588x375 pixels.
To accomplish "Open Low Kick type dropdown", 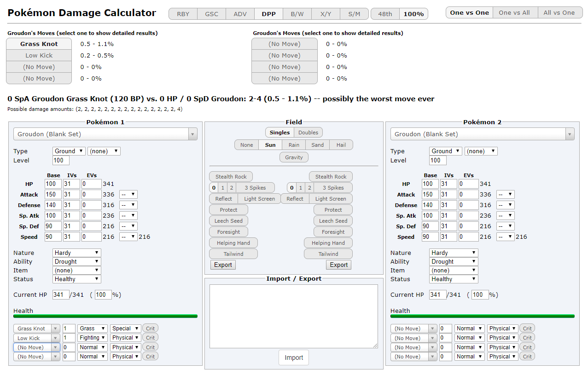I will 93,338.
